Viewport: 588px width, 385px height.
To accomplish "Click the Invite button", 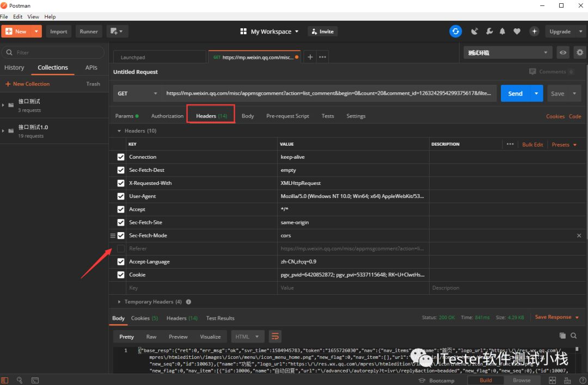I will point(323,32).
